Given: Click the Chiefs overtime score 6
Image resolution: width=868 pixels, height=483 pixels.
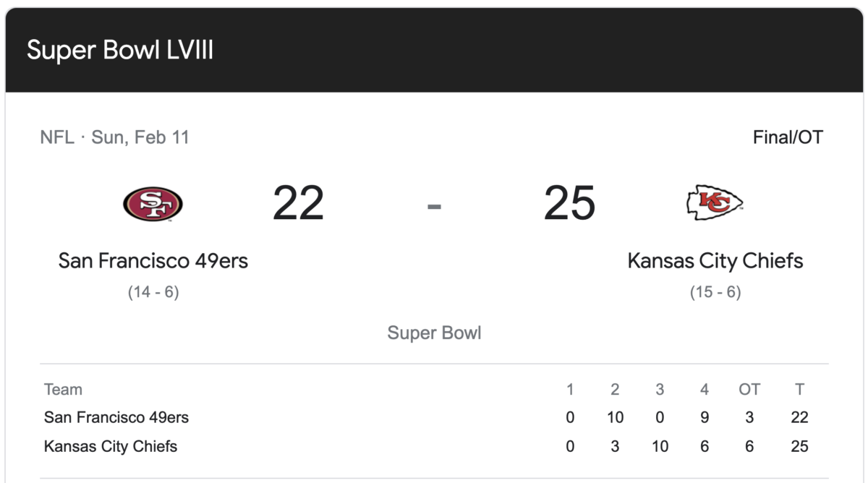Looking at the screenshot, I should pyautogui.click(x=749, y=446).
